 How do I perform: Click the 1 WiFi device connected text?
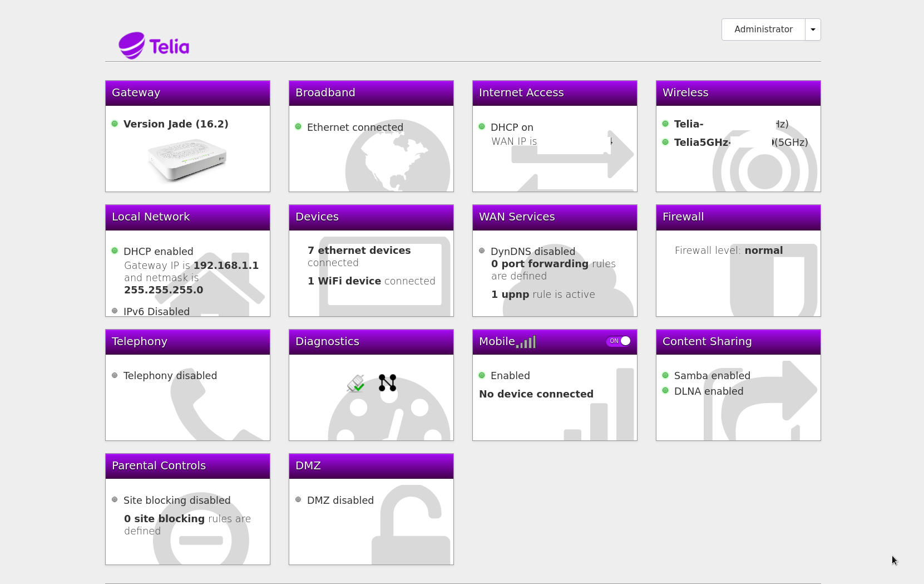coord(372,281)
